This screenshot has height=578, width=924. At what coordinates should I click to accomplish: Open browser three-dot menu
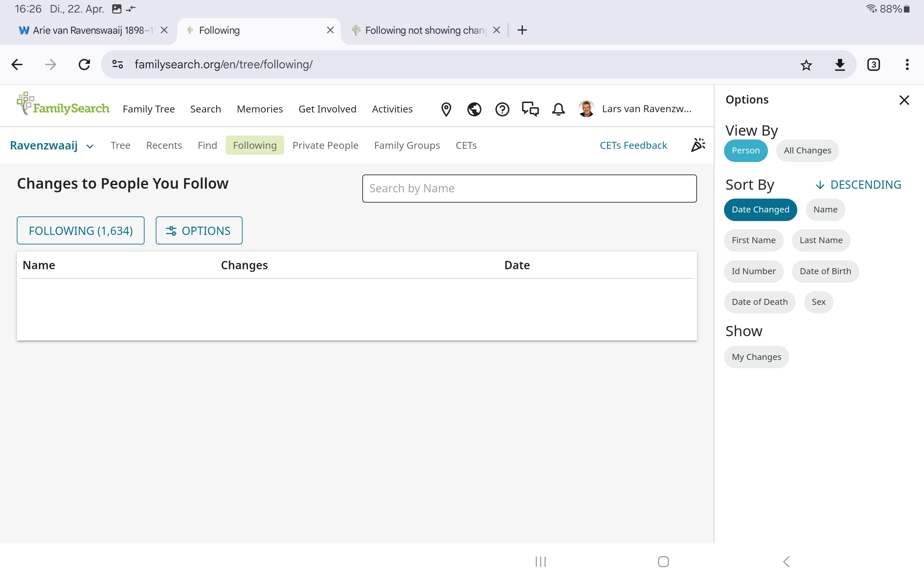pos(907,65)
